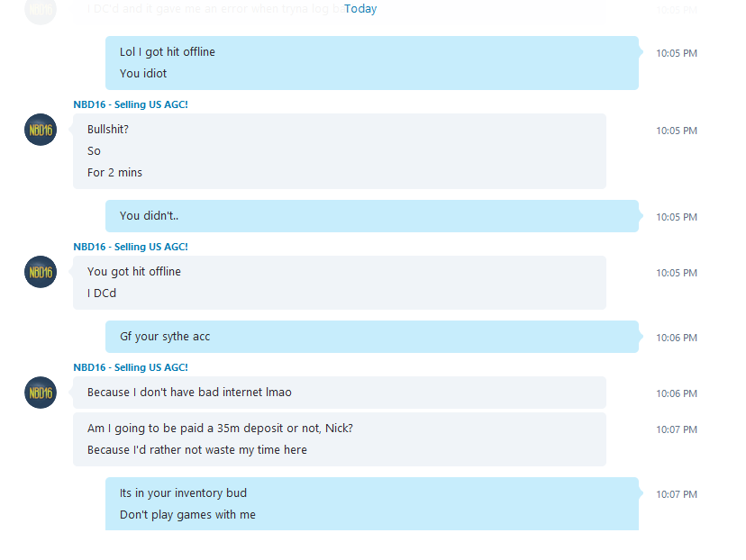Click 10:06 PM timestamp beside "Gf your sythe acc"
This screenshot has width=746, height=560.
(677, 338)
